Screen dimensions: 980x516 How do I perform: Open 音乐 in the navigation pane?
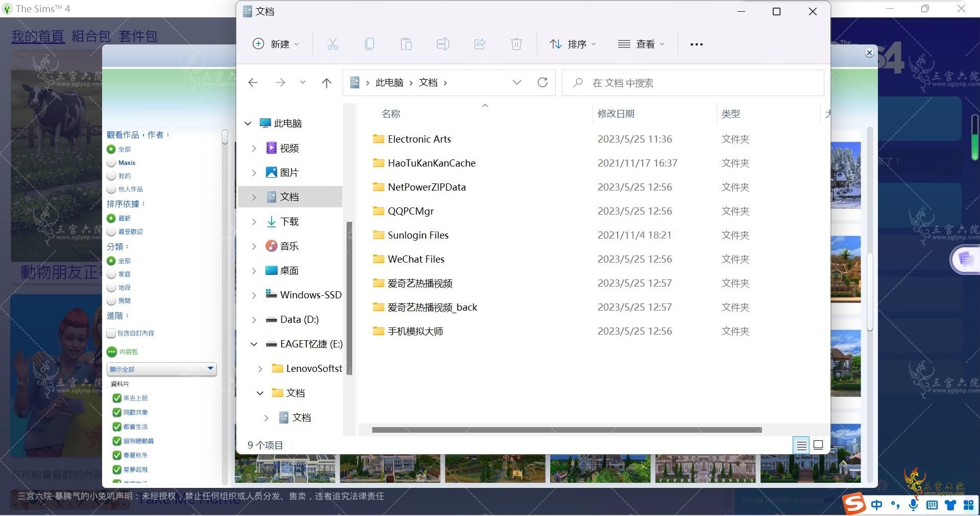(289, 246)
